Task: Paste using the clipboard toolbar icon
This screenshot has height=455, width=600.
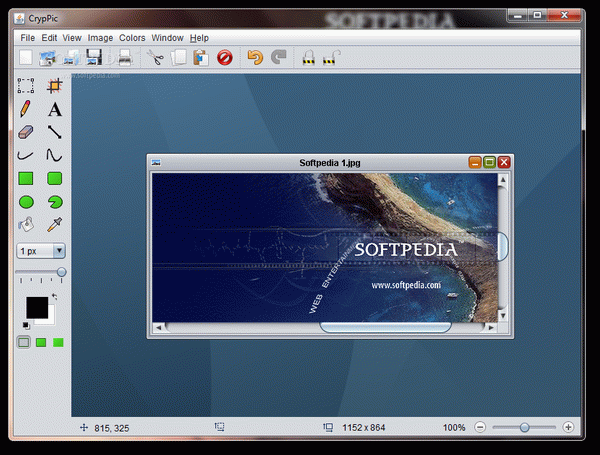Action: [201, 58]
